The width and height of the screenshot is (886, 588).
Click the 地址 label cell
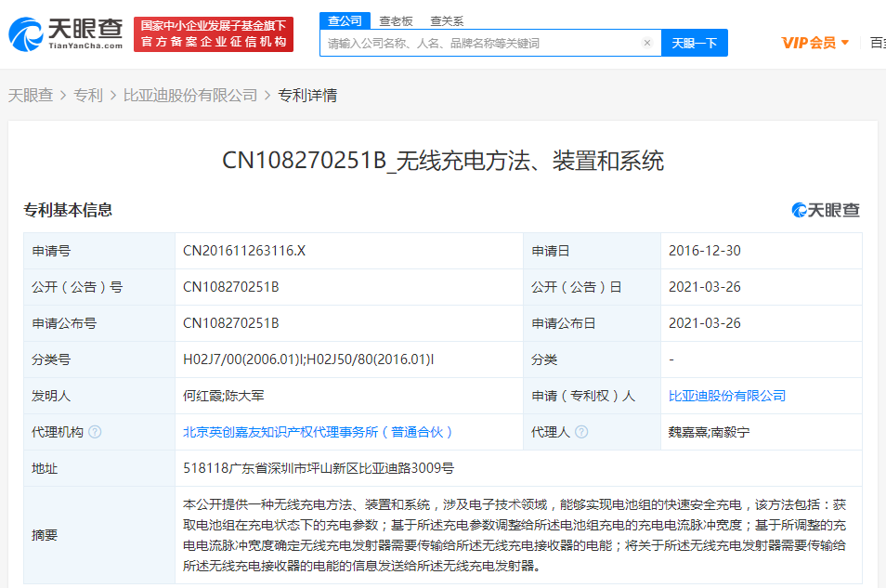99,468
